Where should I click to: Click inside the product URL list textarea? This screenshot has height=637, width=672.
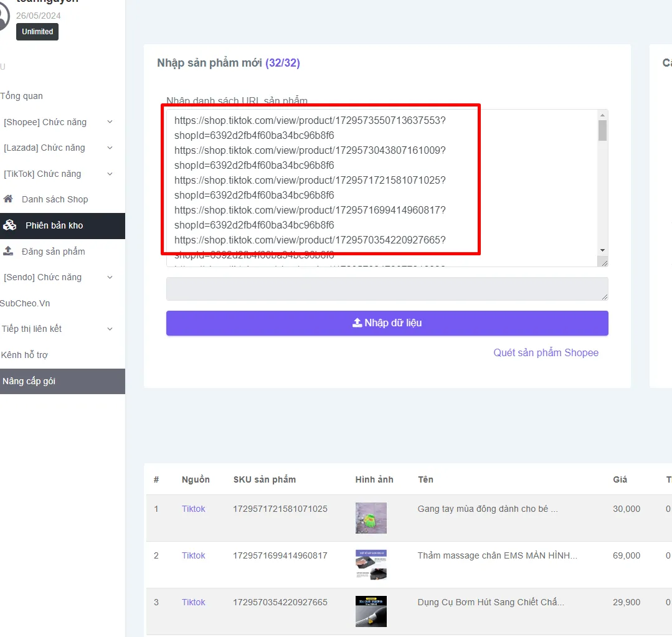[382, 188]
